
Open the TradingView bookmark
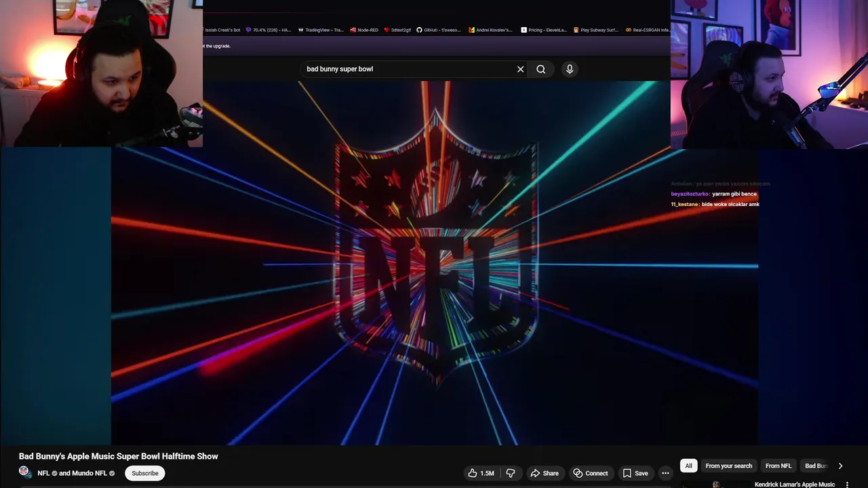321,30
